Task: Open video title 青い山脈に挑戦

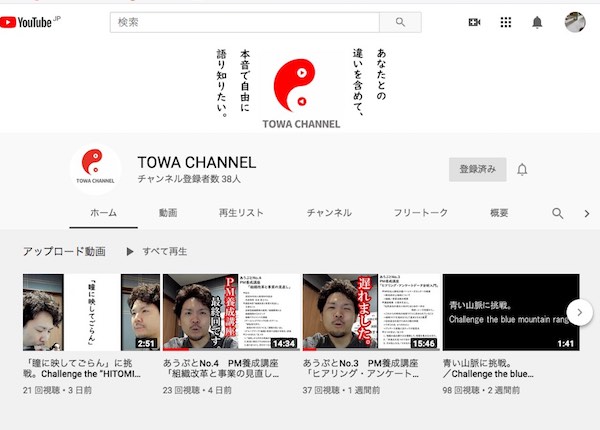Action: (x=488, y=368)
